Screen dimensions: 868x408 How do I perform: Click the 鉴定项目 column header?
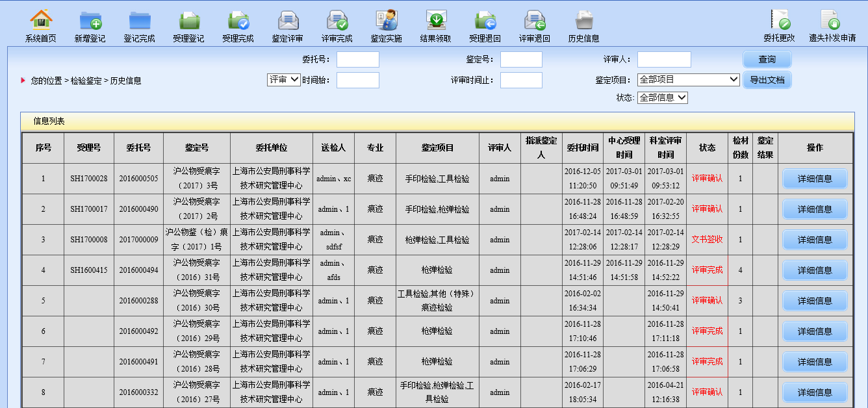tap(438, 148)
